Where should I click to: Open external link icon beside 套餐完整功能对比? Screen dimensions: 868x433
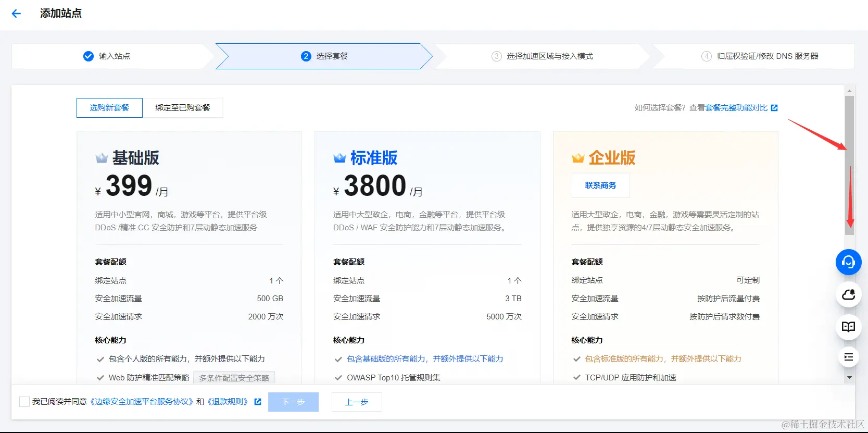[x=774, y=108]
